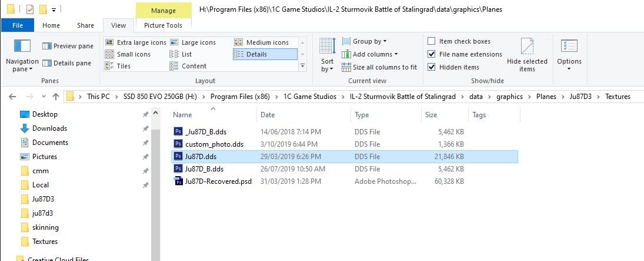
Task: Open Downloads in quick access
Action: [49, 128]
